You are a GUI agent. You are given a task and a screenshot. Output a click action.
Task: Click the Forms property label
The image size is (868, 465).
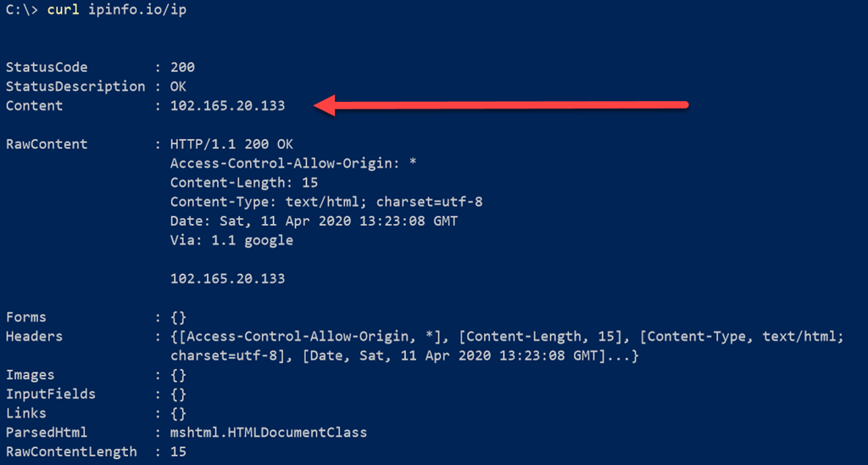[x=26, y=317]
